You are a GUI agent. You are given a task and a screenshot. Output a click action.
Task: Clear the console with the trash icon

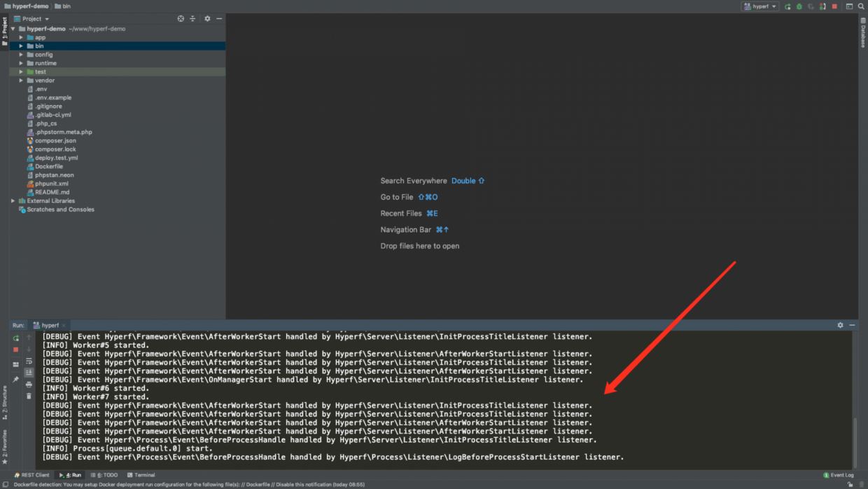[x=29, y=396]
